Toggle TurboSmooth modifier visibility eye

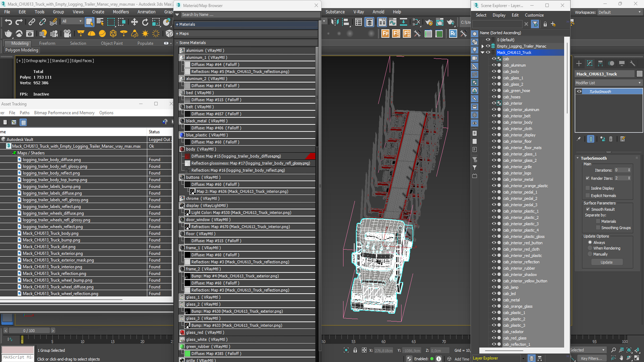coord(579,92)
